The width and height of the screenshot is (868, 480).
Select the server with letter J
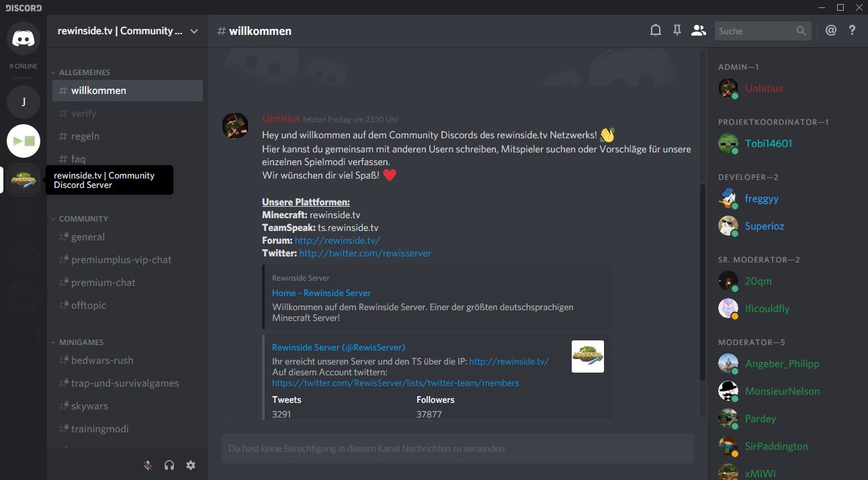coord(24,101)
